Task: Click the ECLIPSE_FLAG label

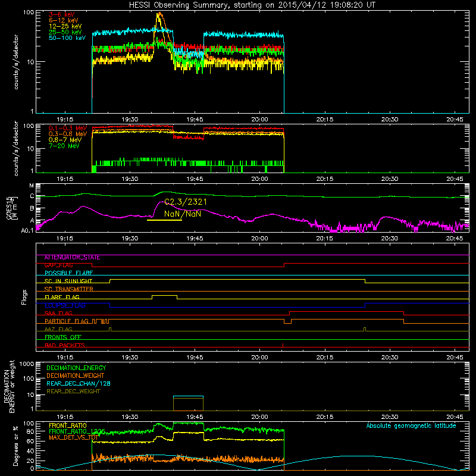Action: [65, 305]
